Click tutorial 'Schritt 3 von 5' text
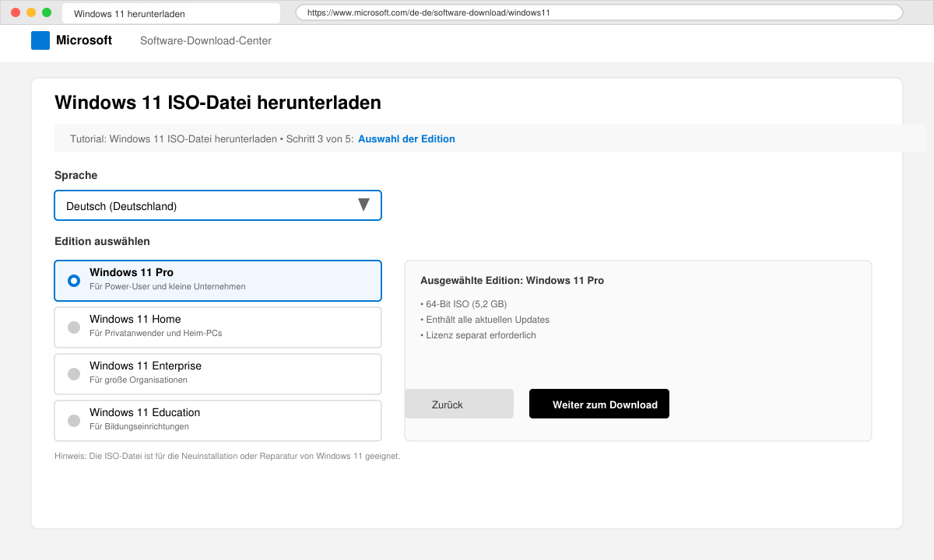The image size is (934, 560). (320, 139)
